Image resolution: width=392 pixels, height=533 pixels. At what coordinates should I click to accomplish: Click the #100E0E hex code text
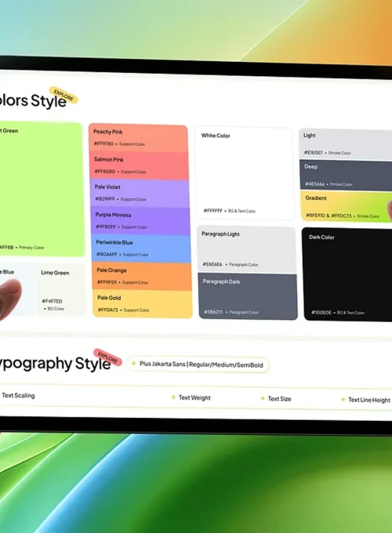321,313
